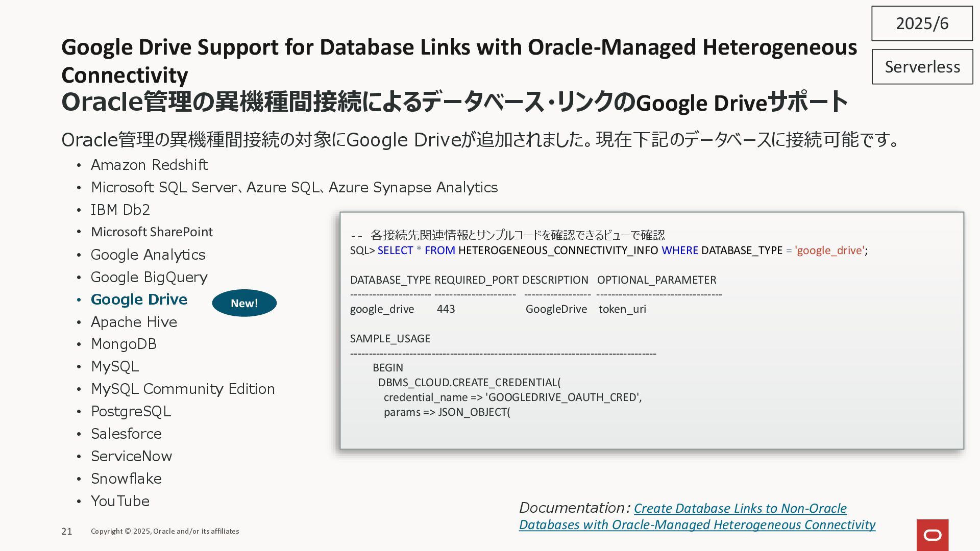Click the 'google_drive' string literal in the query

(829, 251)
